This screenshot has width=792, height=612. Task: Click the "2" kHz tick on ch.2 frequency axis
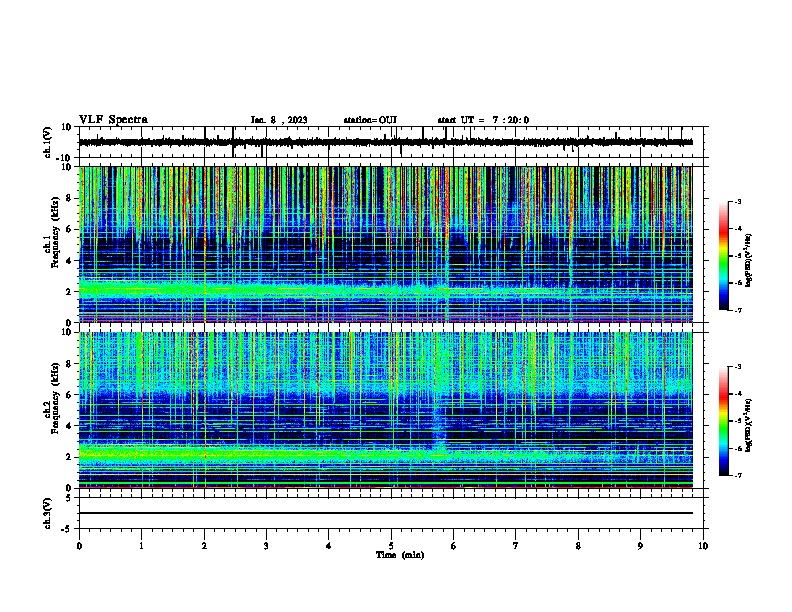click(x=69, y=457)
